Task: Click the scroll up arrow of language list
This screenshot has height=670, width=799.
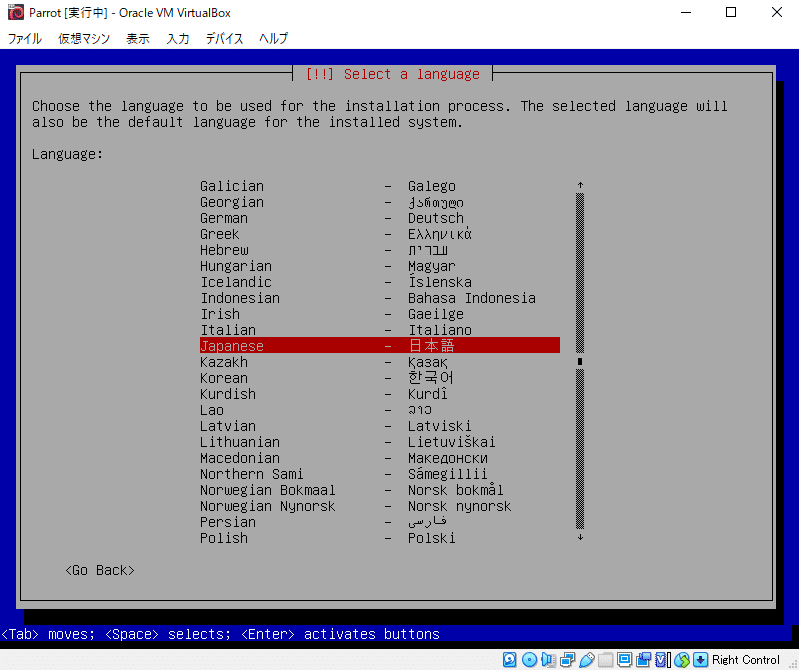Action: point(580,185)
